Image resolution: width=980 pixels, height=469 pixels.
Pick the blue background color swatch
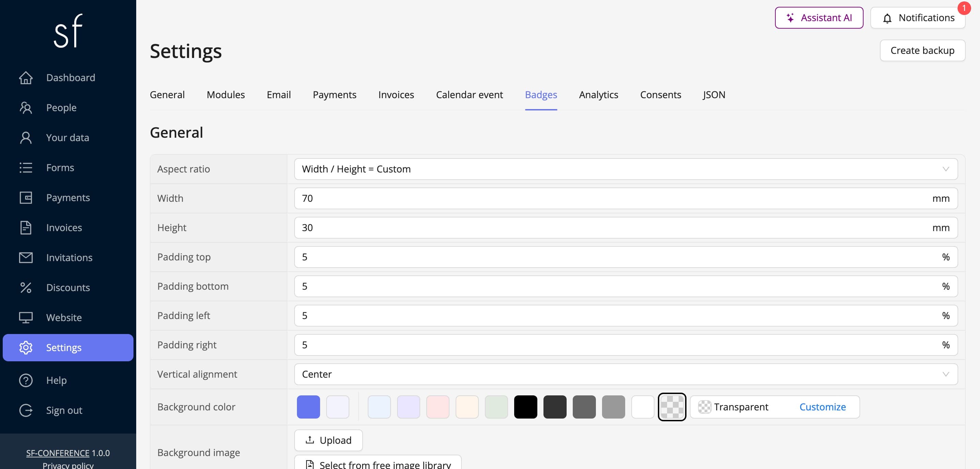[308, 407]
